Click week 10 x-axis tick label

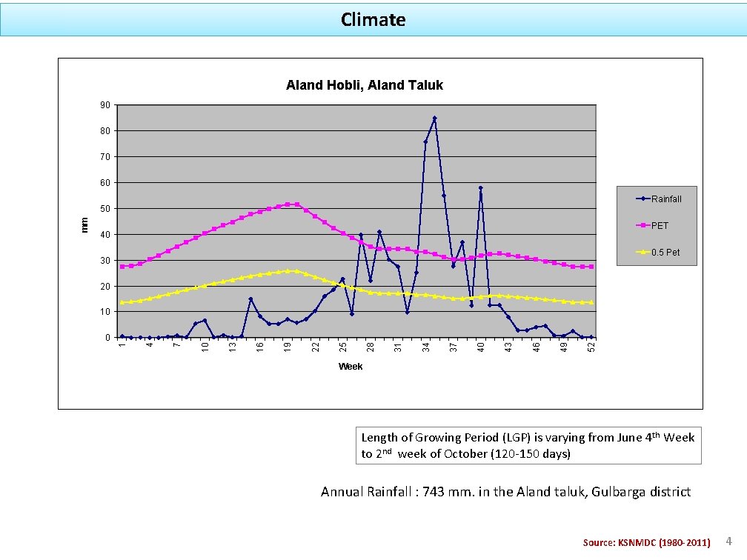click(205, 347)
